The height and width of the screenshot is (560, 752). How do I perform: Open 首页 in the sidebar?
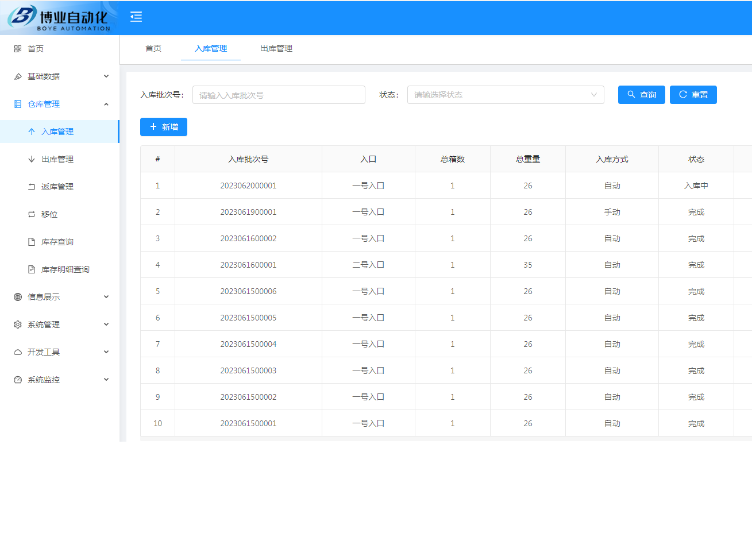pos(60,49)
